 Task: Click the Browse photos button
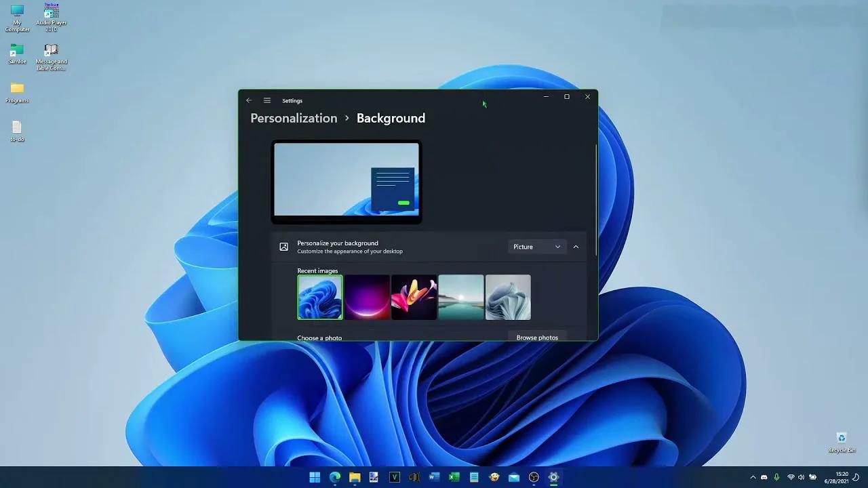click(x=537, y=337)
